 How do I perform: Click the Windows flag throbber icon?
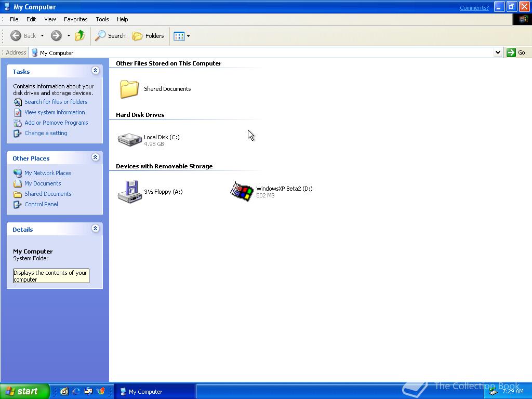click(x=523, y=19)
